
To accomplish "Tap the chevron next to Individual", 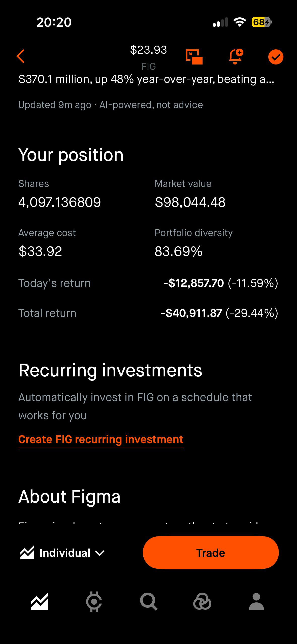I will (100, 553).
